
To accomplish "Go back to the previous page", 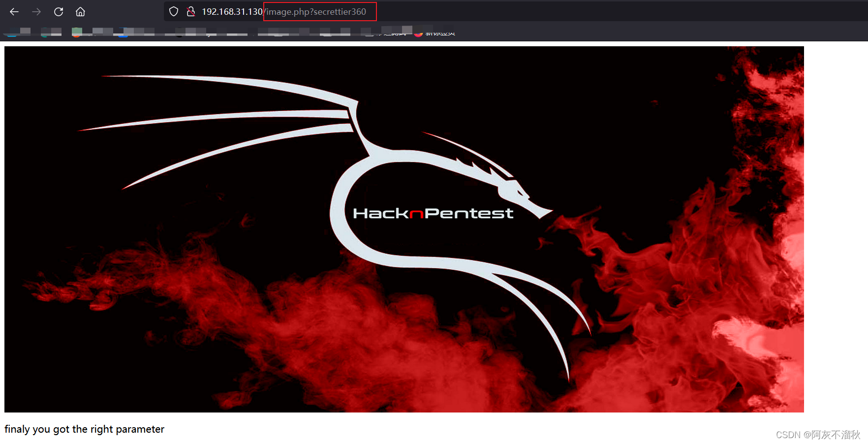I will [14, 12].
